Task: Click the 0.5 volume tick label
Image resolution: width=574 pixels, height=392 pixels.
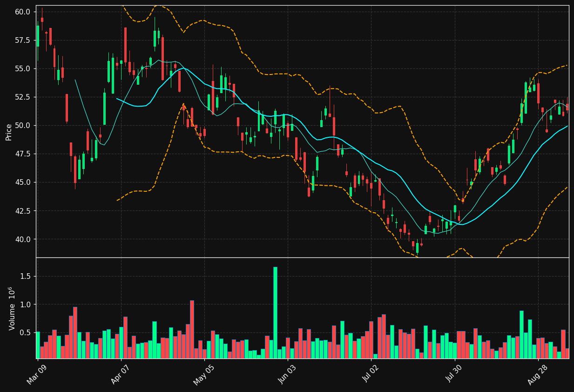Action: click(x=26, y=333)
